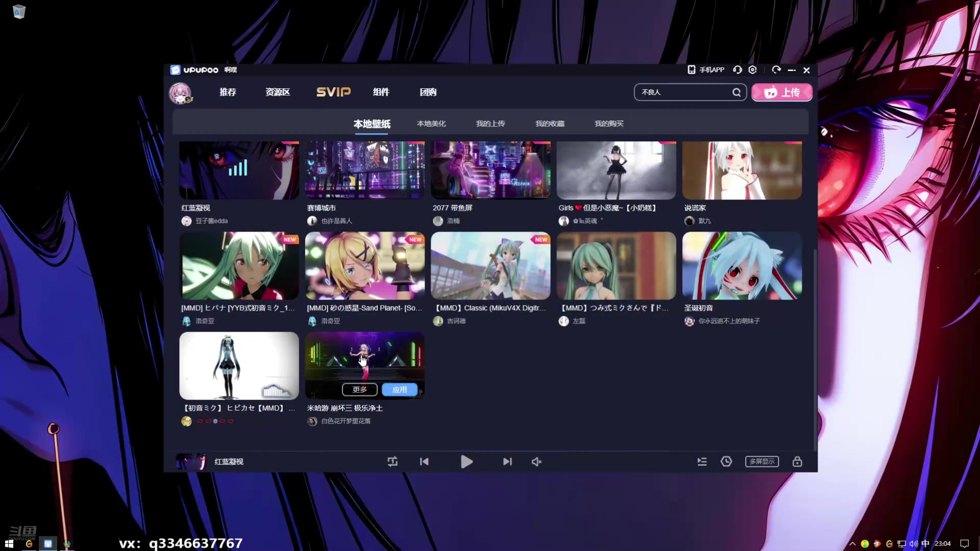The image size is (980, 551).
Task: Toggle the lock screen icon
Action: 797,462
